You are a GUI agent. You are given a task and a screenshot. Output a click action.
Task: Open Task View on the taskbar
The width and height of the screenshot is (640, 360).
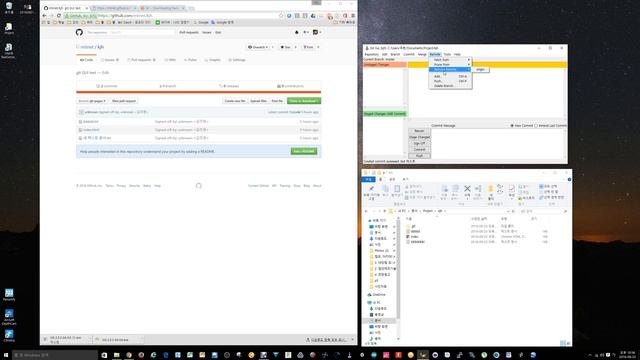click(104, 355)
